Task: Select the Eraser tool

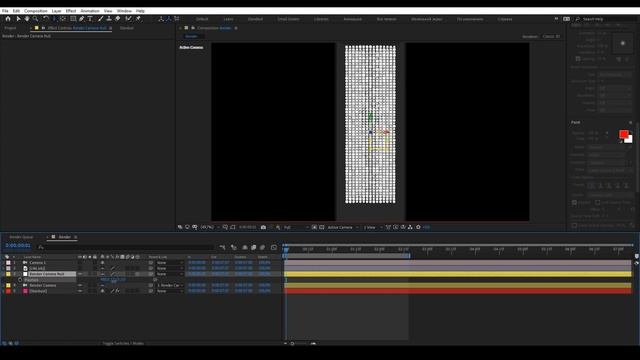Action: pyautogui.click(x=118, y=19)
